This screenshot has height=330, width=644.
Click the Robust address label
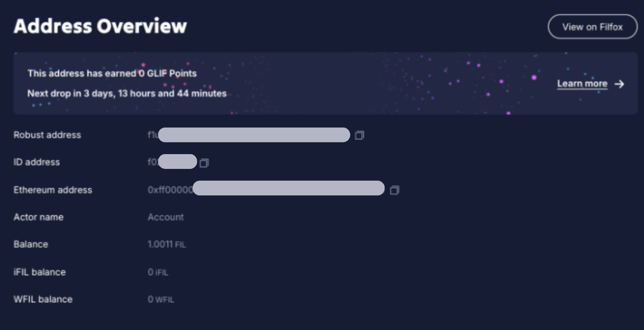[47, 135]
